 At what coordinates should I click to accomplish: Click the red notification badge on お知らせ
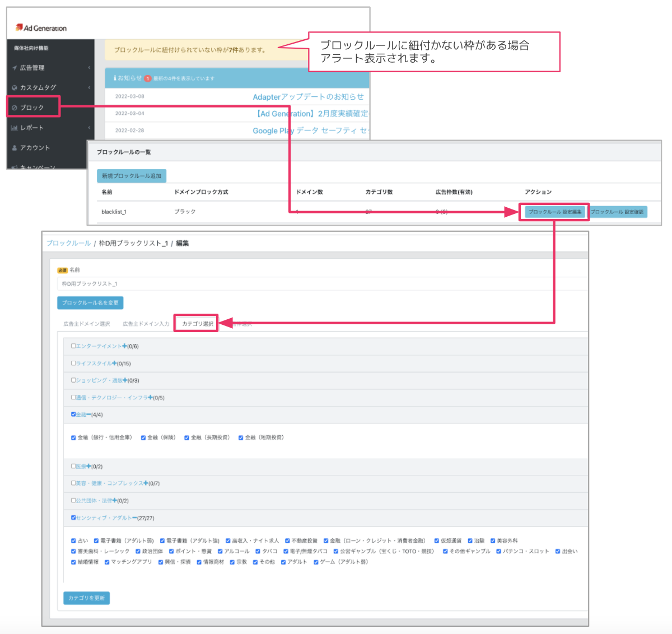tap(148, 78)
